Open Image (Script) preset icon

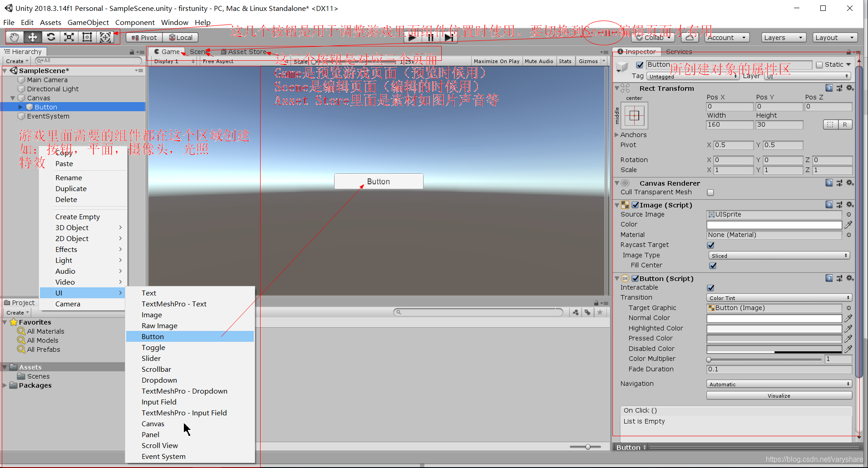tap(839, 205)
